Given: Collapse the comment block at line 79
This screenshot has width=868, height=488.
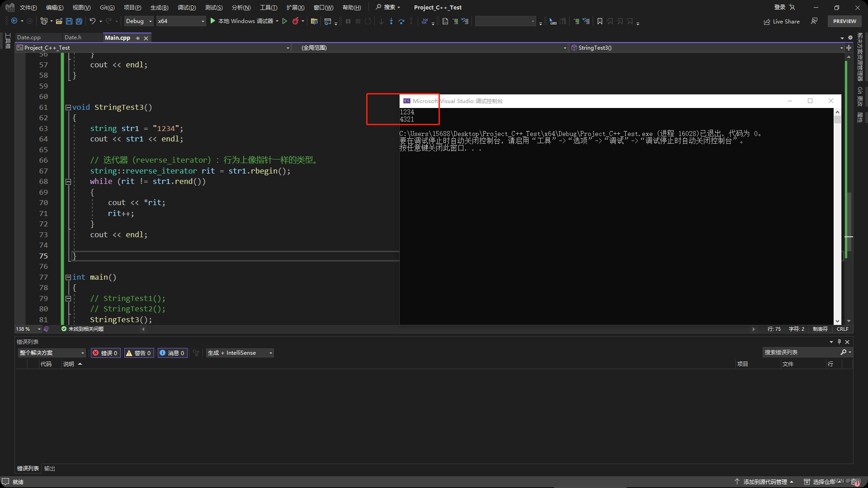Looking at the screenshot, I should coord(68,299).
